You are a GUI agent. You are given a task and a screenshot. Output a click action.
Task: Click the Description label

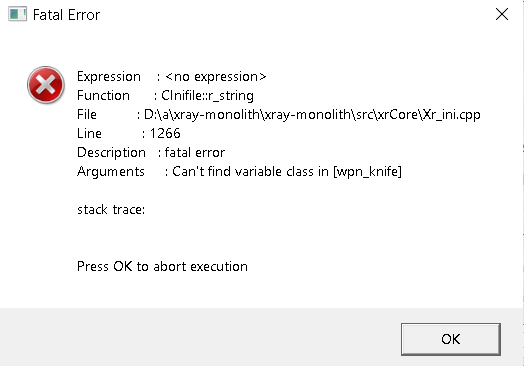point(111,153)
